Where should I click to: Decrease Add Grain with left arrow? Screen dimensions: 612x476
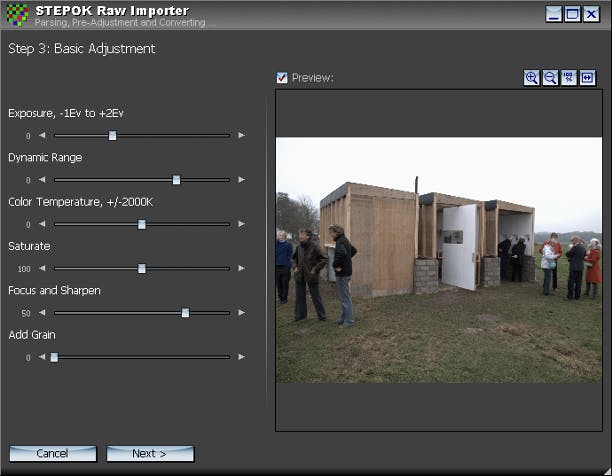(x=42, y=357)
